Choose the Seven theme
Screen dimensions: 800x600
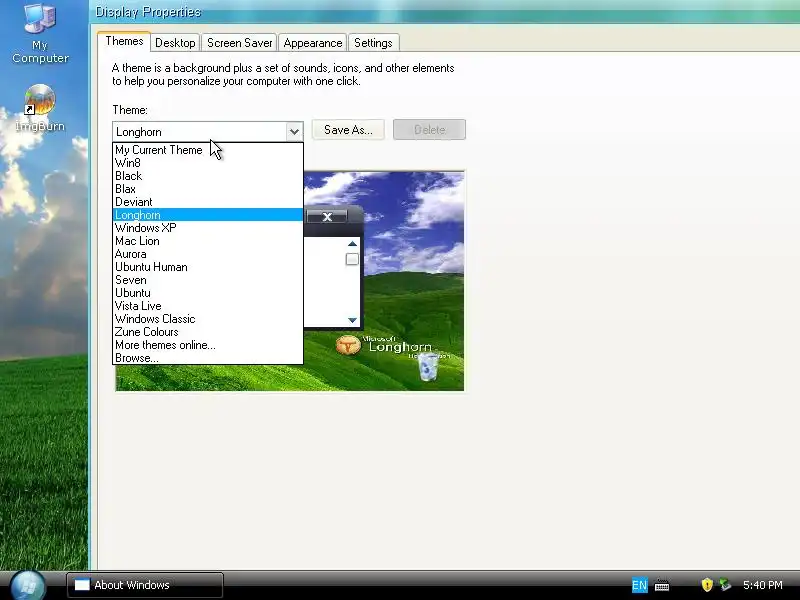point(208,280)
